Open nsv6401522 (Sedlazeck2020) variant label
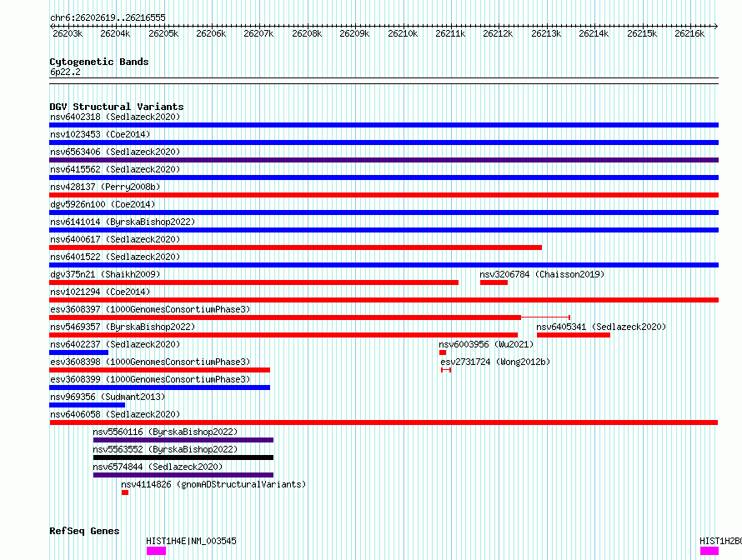 point(115,257)
